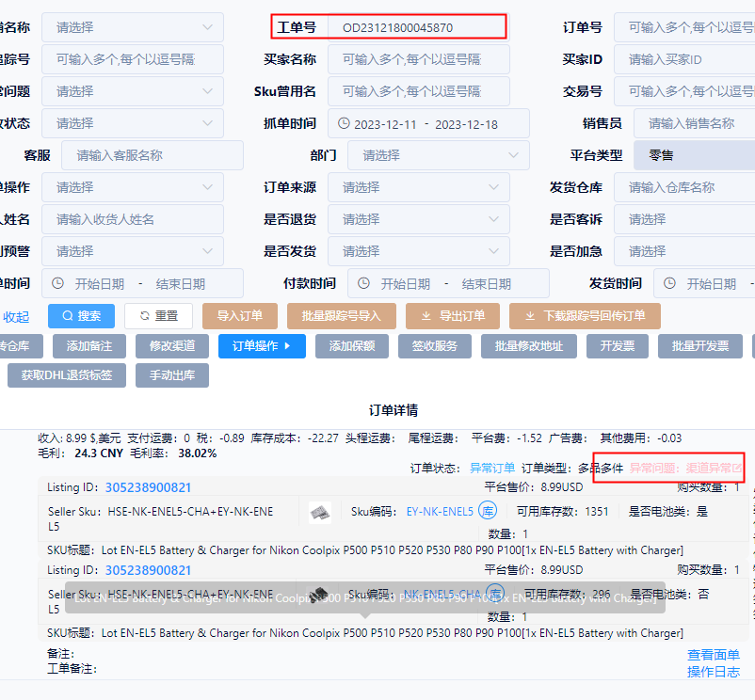Click the 搜索 search button with magnifier icon
The image size is (755, 700).
click(x=81, y=316)
